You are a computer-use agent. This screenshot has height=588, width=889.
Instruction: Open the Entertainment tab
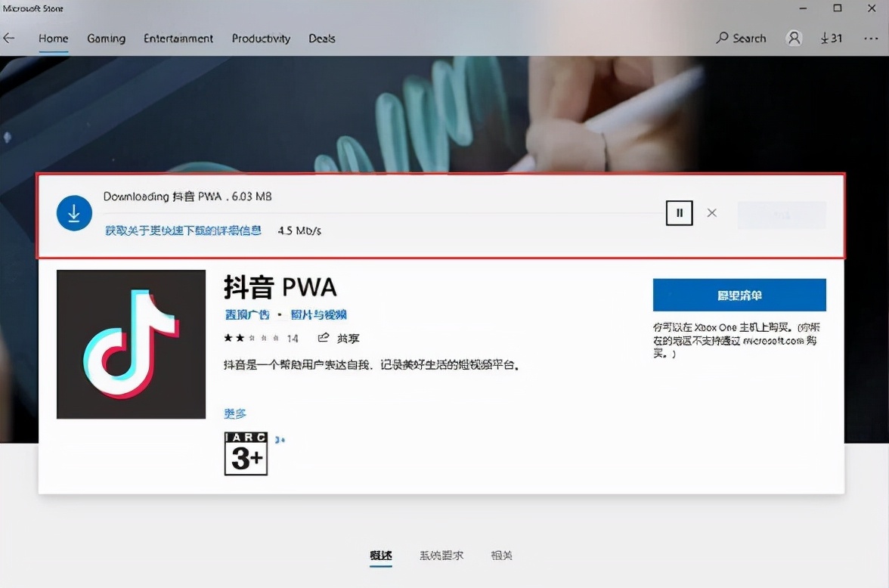[178, 38]
